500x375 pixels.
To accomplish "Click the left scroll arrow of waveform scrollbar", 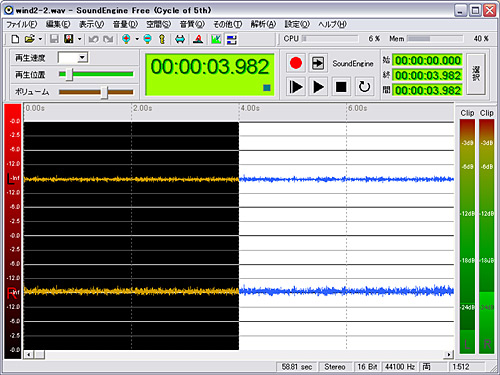I will (29, 354).
